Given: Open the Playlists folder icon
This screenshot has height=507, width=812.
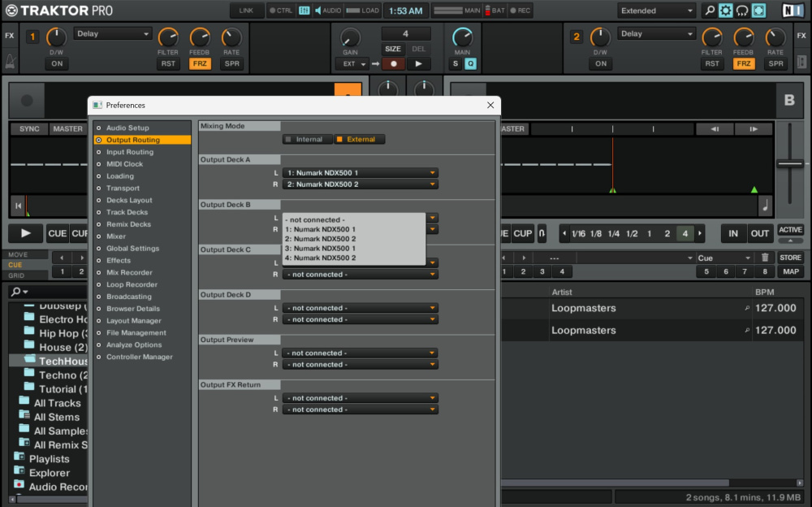Looking at the screenshot, I should 19,457.
